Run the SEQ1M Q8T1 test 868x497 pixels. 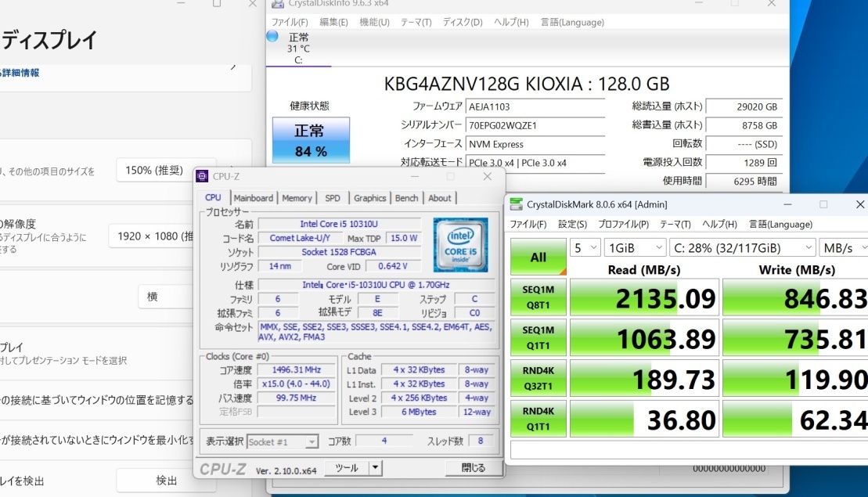[x=538, y=297]
